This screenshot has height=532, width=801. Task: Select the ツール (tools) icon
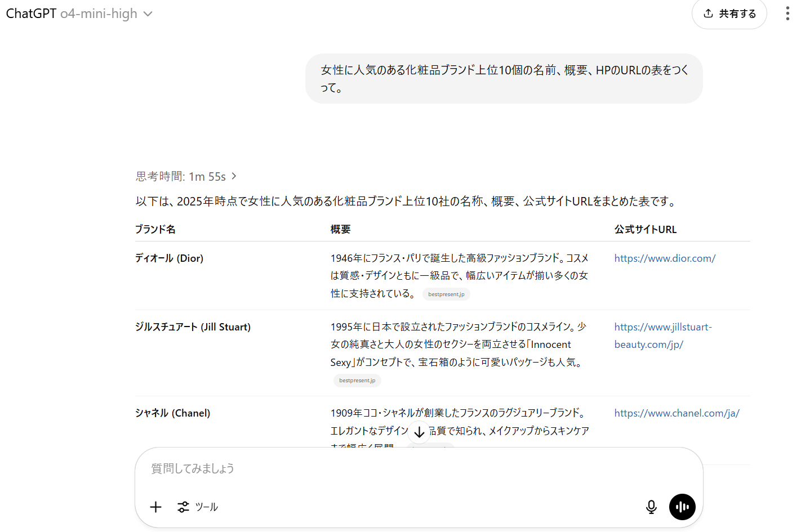[x=197, y=507]
